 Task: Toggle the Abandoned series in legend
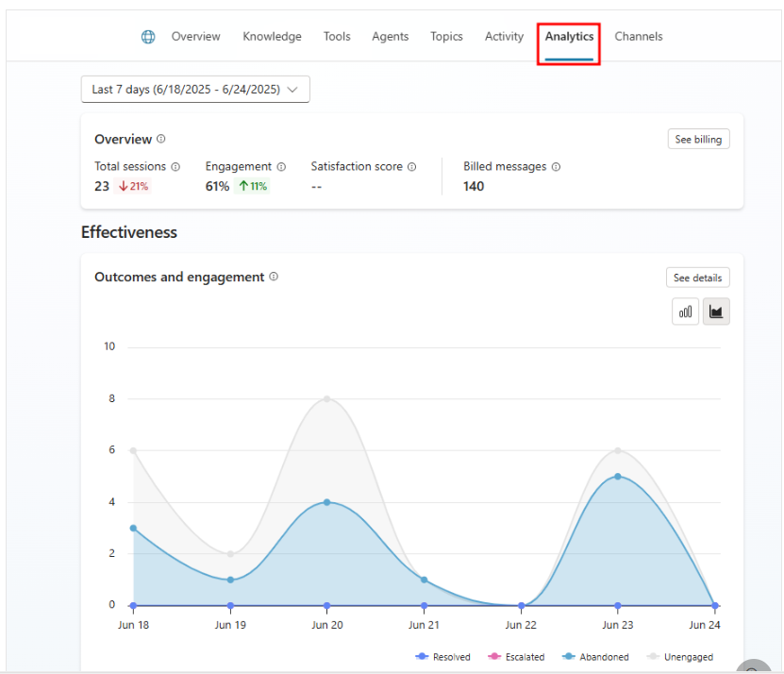[x=596, y=657]
